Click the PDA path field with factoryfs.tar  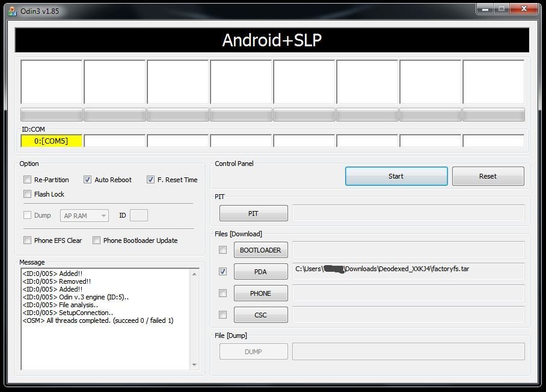pyautogui.click(x=408, y=272)
